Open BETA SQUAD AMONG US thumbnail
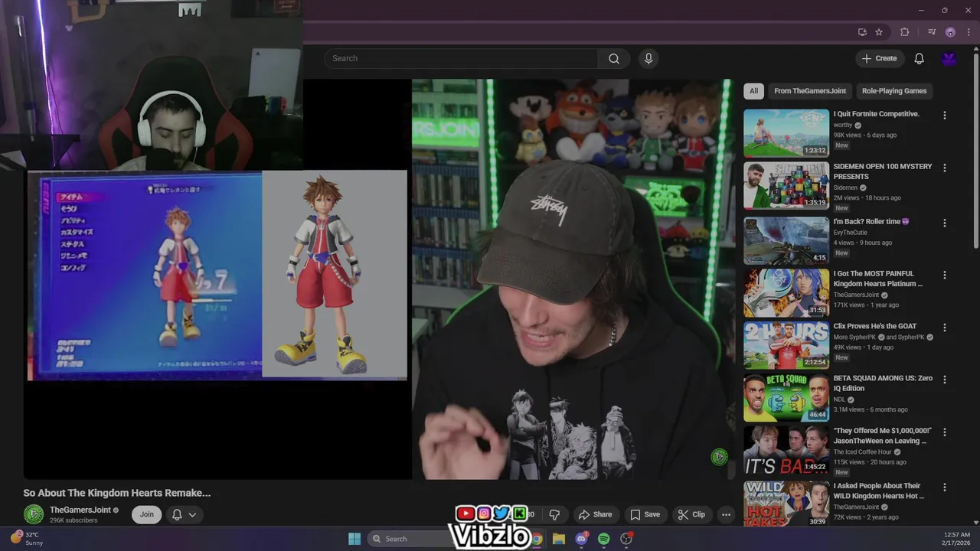Viewport: 980px width, 551px height. (x=786, y=397)
